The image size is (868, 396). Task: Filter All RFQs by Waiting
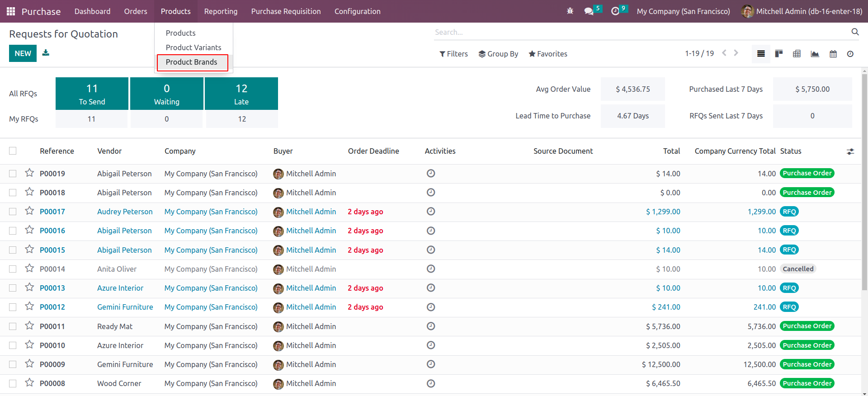[x=167, y=94]
